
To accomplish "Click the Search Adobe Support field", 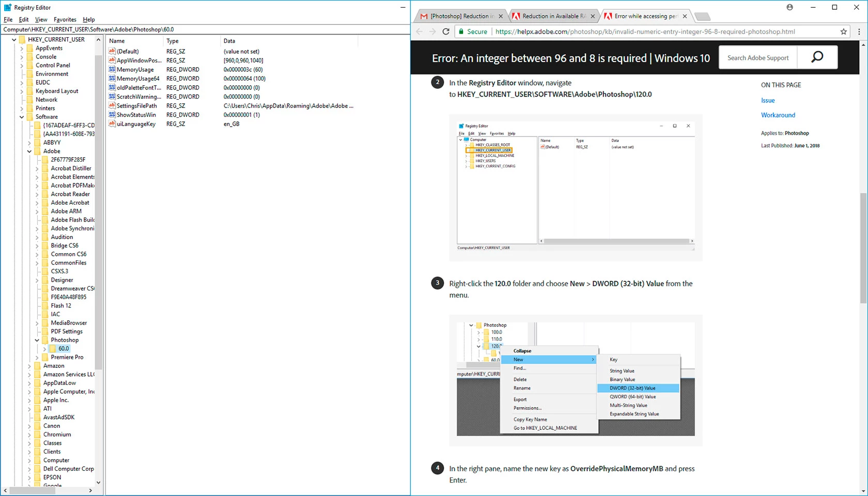I will click(758, 57).
